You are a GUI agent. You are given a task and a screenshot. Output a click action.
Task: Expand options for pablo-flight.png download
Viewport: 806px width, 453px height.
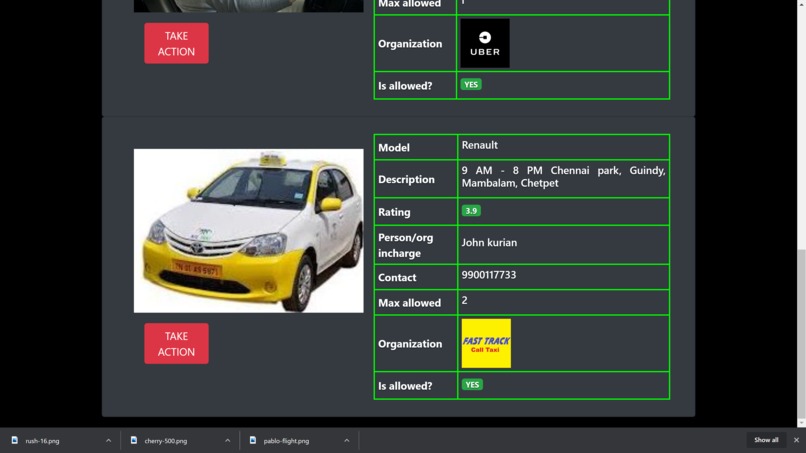346,441
